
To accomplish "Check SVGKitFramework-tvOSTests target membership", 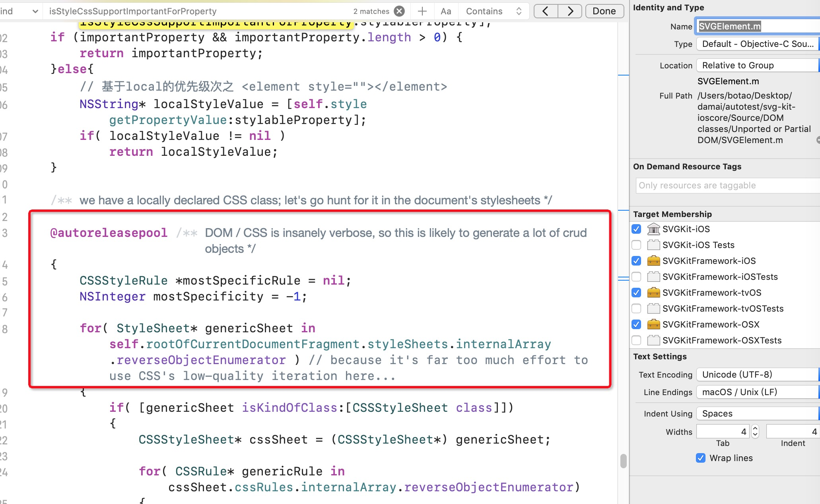I will (636, 308).
